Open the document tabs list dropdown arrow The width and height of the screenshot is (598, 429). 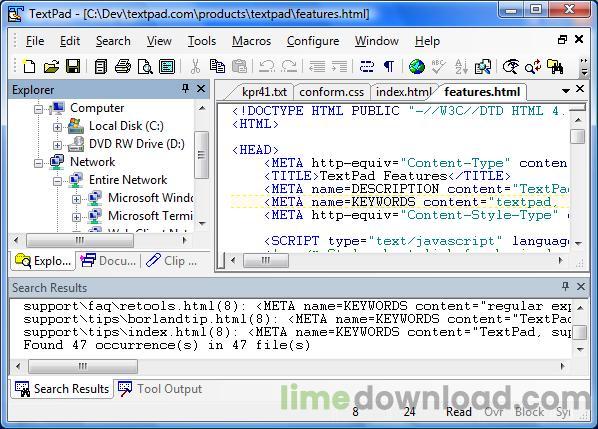pyautogui.click(x=566, y=90)
